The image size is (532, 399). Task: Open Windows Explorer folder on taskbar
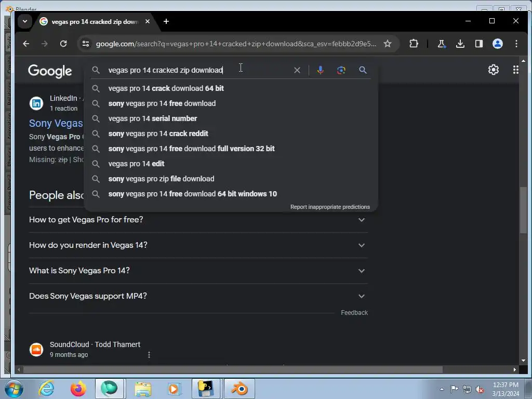click(x=143, y=389)
